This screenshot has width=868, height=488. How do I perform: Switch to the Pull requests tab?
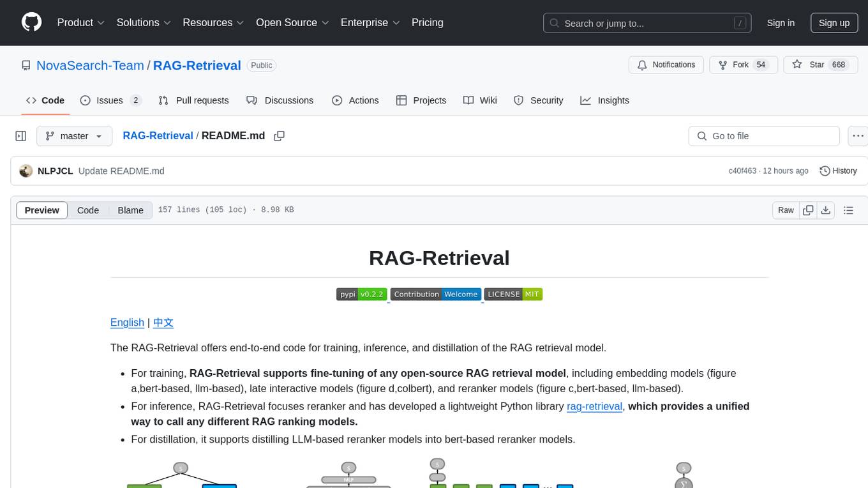click(193, 100)
